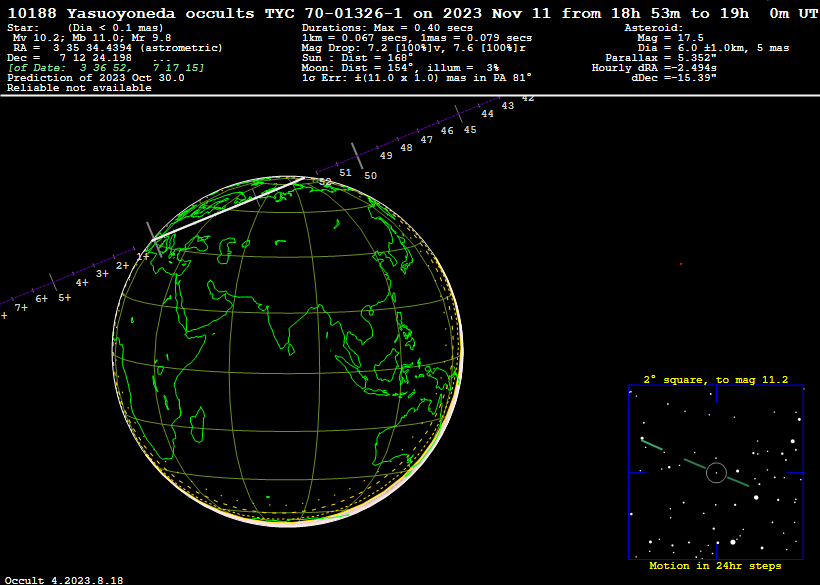Click 'Durations: Max = 0.40 secs'
This screenshot has width=820, height=585.
coord(387,28)
